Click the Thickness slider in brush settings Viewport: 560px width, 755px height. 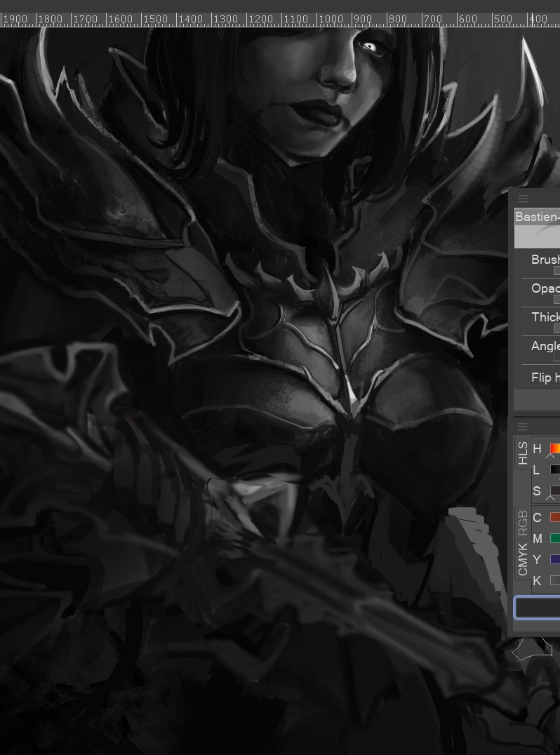(x=556, y=328)
